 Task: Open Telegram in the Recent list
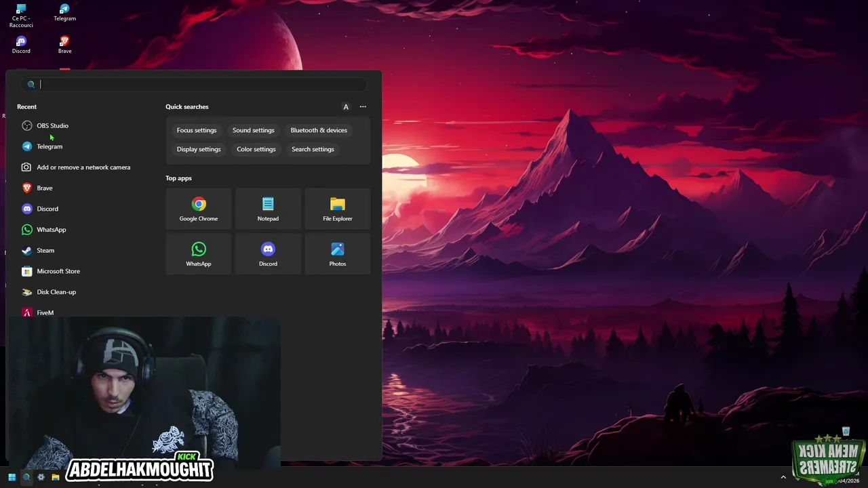tap(42, 146)
